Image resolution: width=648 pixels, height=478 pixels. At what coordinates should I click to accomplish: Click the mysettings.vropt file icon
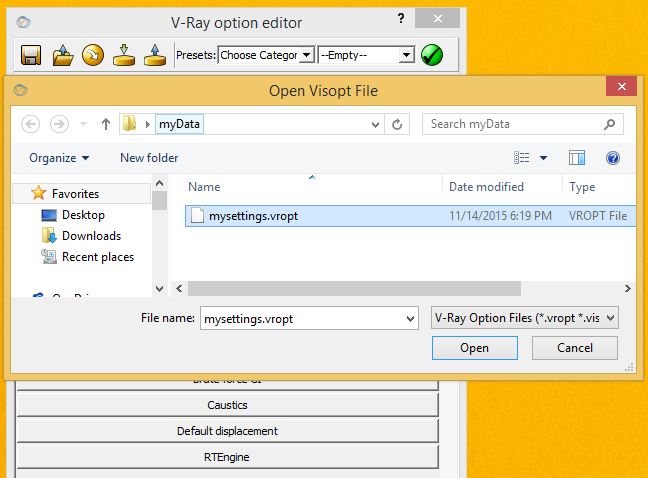pyautogui.click(x=197, y=216)
